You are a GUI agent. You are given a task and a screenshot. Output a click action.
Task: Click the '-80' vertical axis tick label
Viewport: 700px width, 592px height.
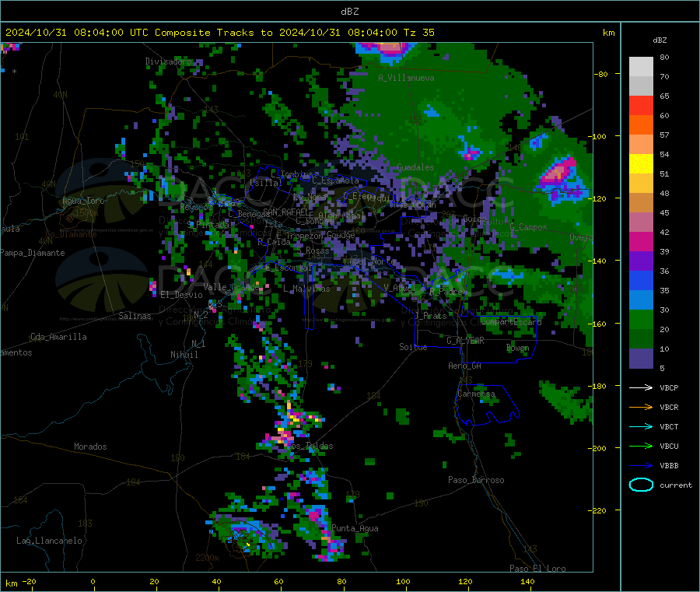point(601,74)
